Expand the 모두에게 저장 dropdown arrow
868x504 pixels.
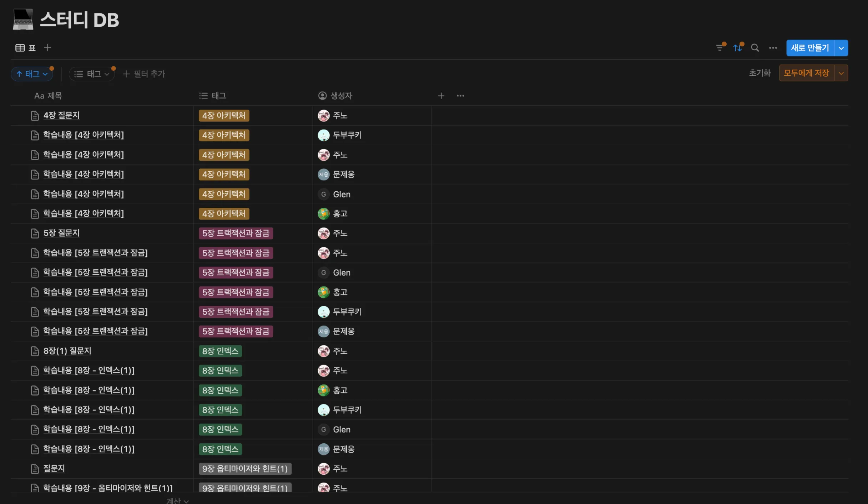coord(841,73)
